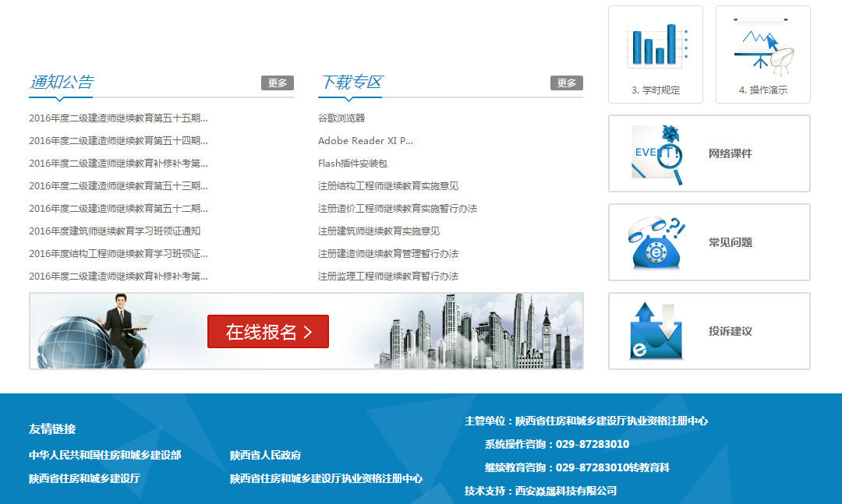The height and width of the screenshot is (504, 842).
Task: Click the 更多 button beside 下载专区
Action: (566, 83)
